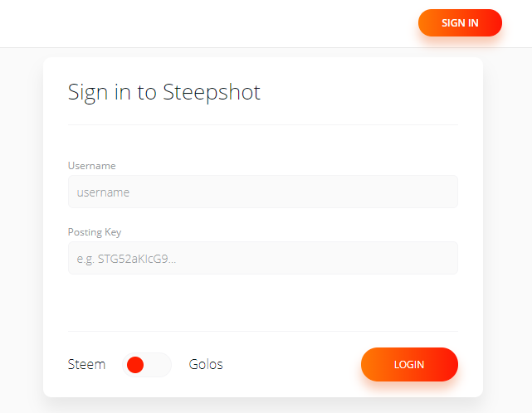Click the "Sign in to Steepshot" heading
Viewport: 532px width, 413px height.
(x=164, y=92)
